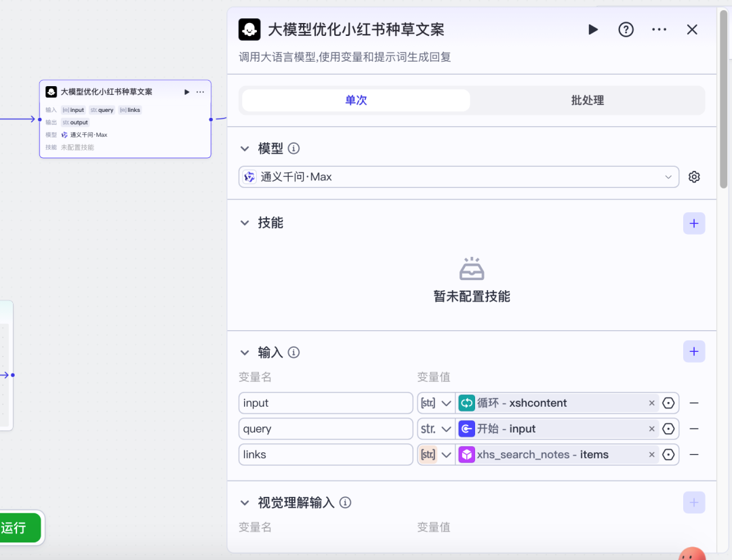
Task: Remove the links variable row
Action: coord(694,454)
